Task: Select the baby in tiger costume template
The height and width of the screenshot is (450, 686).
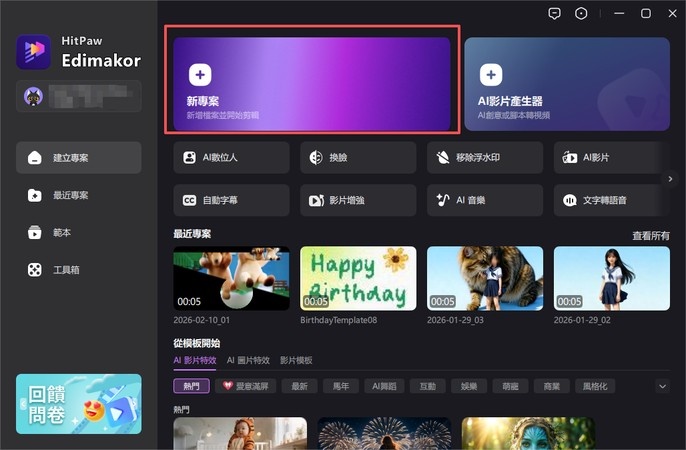Action: click(x=240, y=433)
